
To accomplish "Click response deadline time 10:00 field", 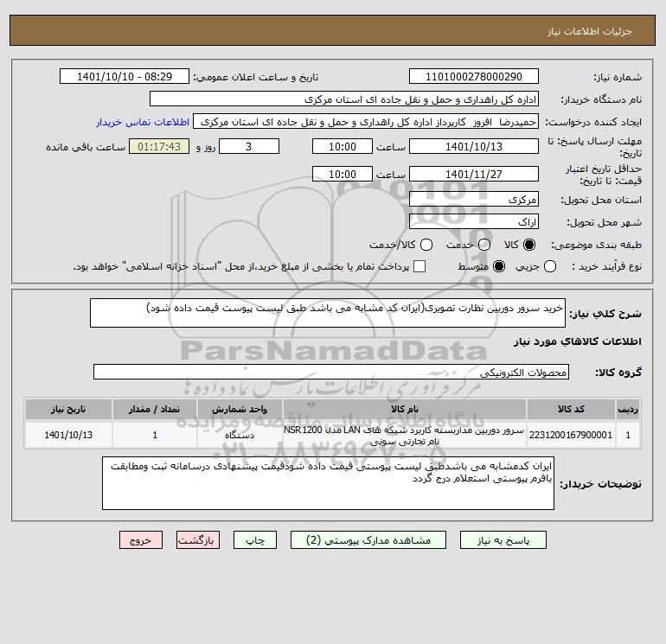I will tap(343, 146).
